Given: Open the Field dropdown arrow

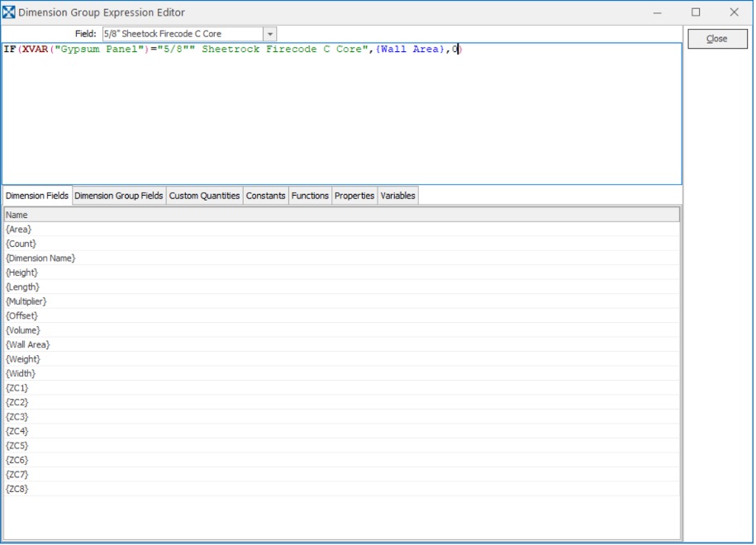Looking at the screenshot, I should 270,34.
